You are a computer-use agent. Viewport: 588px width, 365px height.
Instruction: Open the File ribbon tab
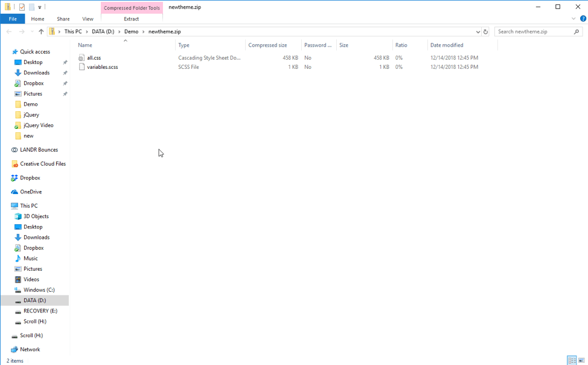click(13, 19)
